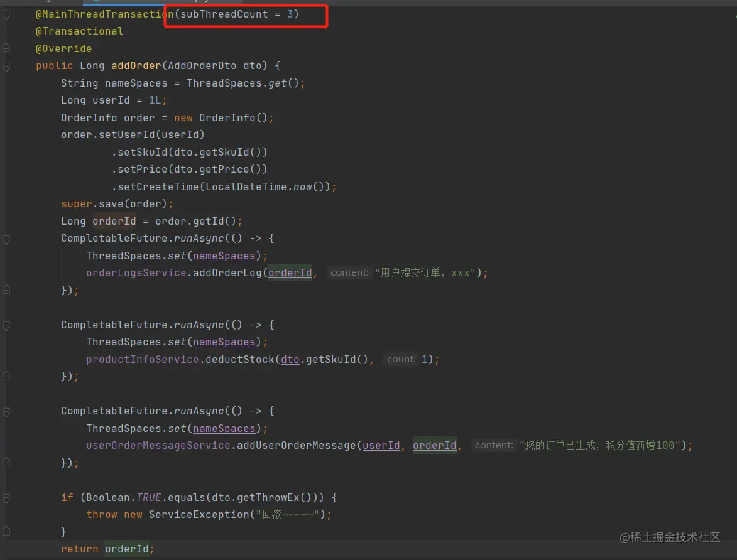Click the 回滚 exception message string
The width and height of the screenshot is (737, 560).
288,514
